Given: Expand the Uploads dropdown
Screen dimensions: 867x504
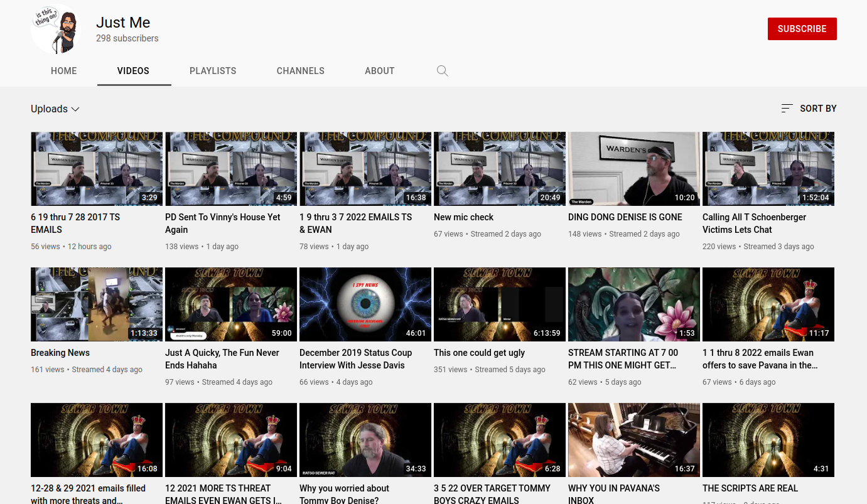Looking at the screenshot, I should coord(55,109).
